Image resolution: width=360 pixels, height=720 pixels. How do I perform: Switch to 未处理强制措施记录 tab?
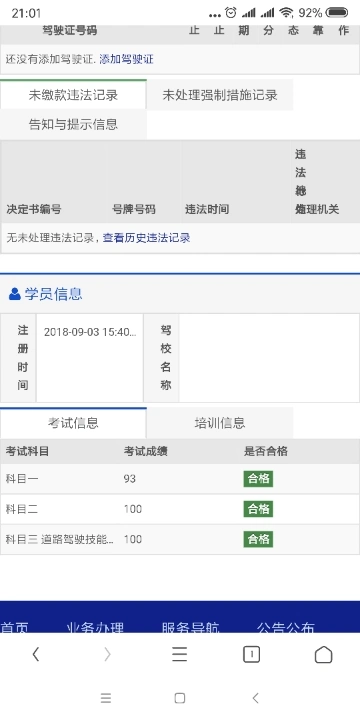click(x=220, y=95)
